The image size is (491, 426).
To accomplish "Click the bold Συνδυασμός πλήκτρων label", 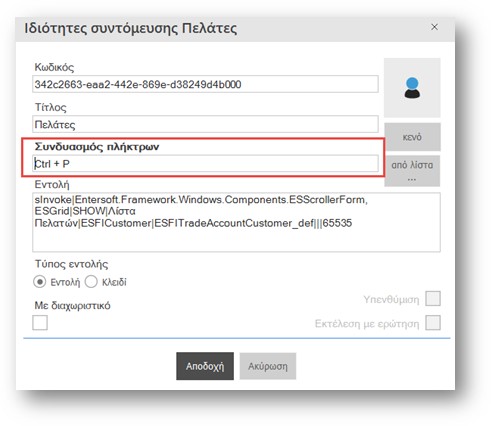I will [97, 147].
